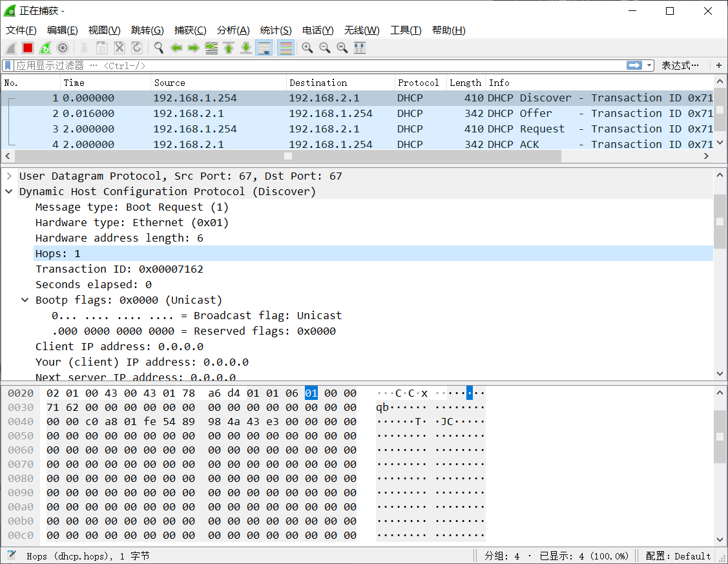Open the 分析(A) menu
The image size is (728, 564).
click(x=234, y=30)
